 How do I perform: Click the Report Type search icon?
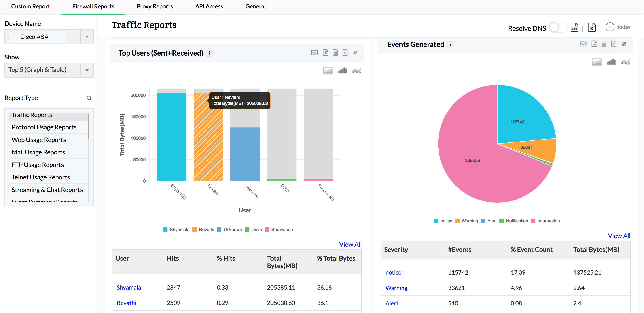89,98
